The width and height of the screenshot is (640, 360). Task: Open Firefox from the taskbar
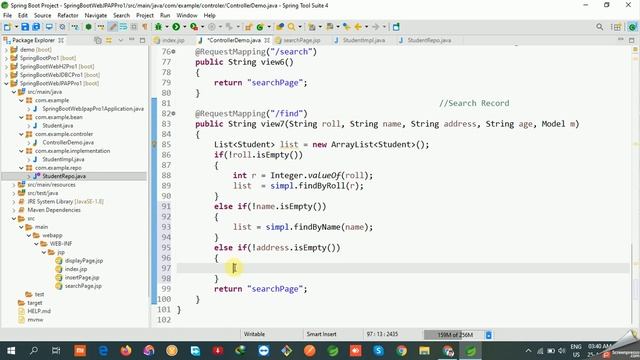point(126,351)
